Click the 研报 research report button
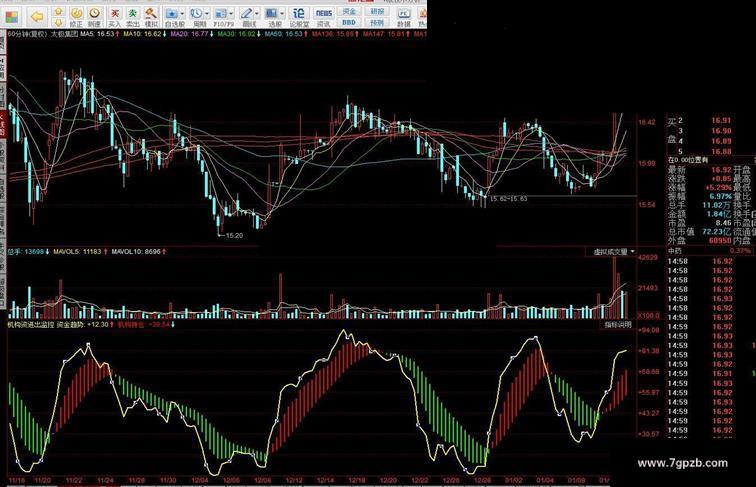Screen dimensions: 756x487 pyautogui.click(x=377, y=12)
